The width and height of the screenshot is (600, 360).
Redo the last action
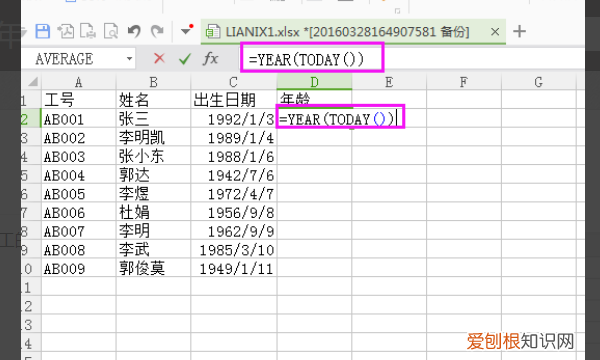coord(157,31)
